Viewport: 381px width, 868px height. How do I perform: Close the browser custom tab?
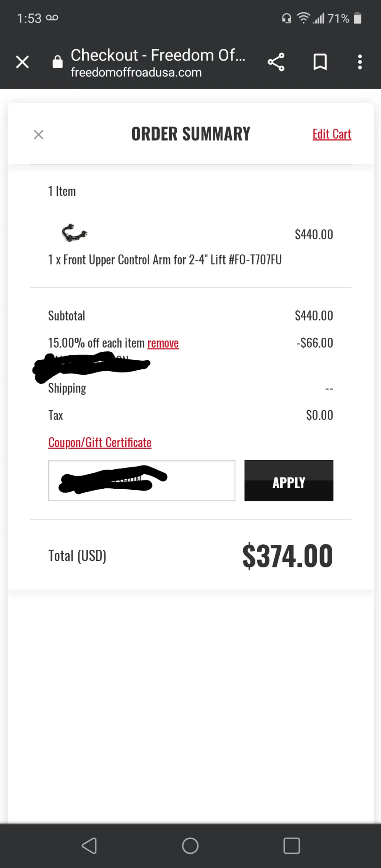22,62
